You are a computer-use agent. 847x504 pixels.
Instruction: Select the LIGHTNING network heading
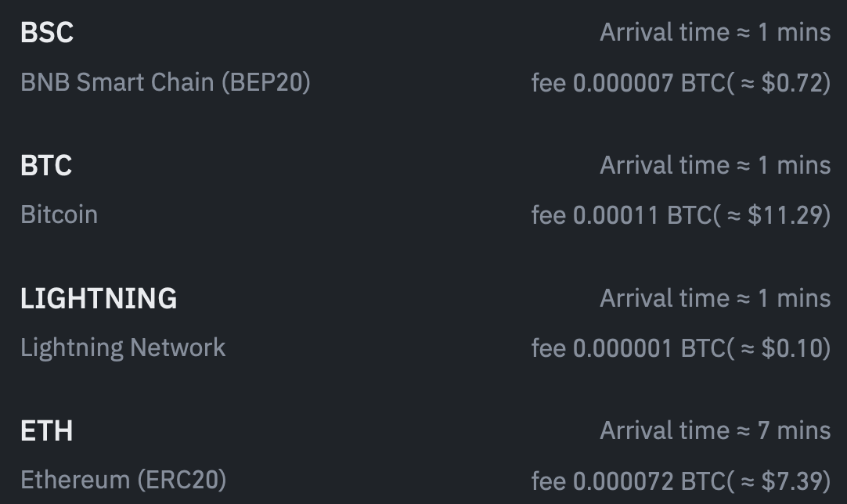pos(99,299)
